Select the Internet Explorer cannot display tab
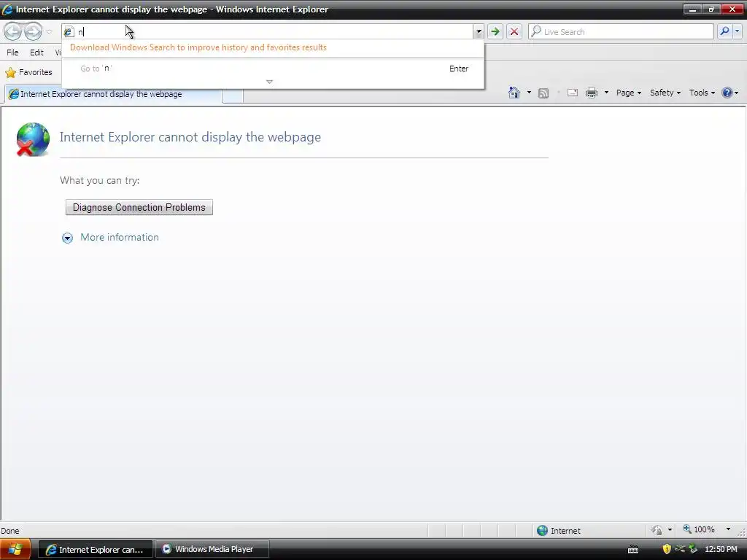Screen dimensions: 747x560 (113, 94)
